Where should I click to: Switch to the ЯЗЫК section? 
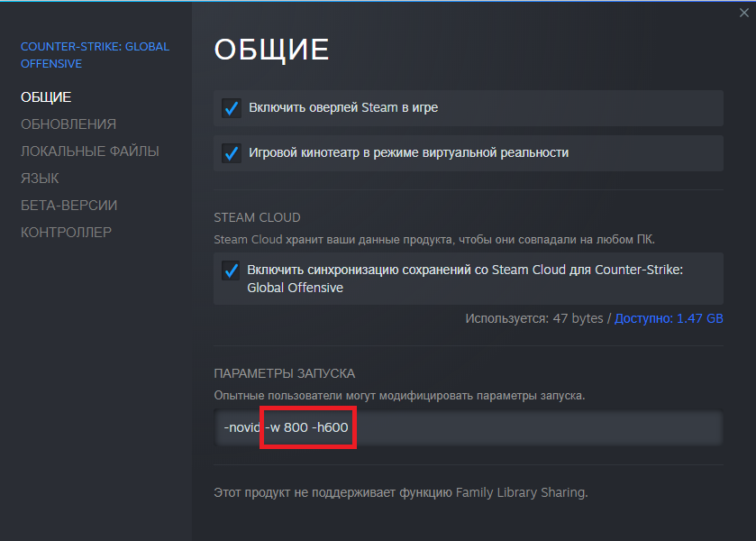[40, 179]
